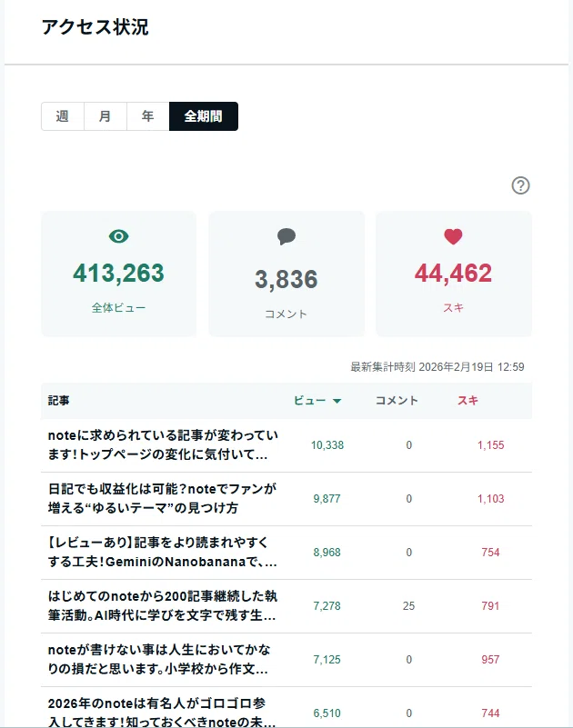The image size is (573, 728).
Task: Sort table by スキ column header
Action: pos(467,400)
